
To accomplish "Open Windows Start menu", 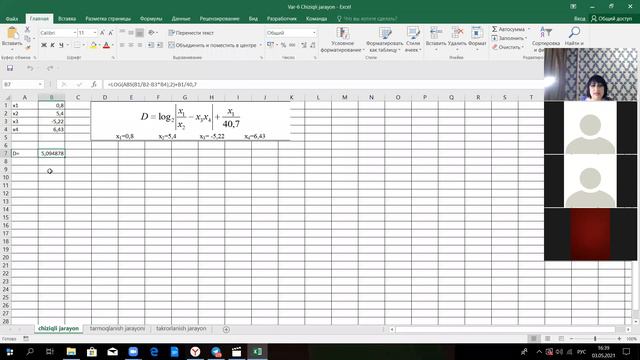I will (9, 351).
